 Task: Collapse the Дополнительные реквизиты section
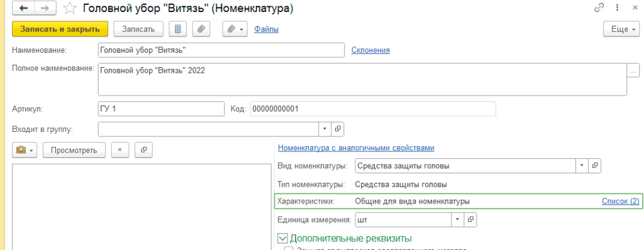282,238
